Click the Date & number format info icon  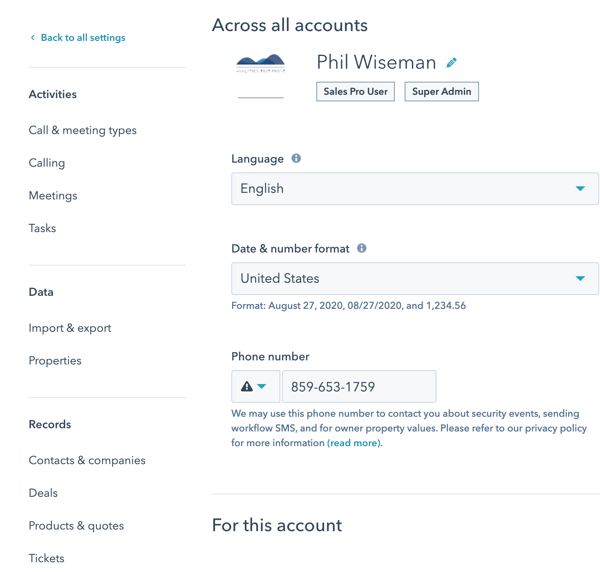[362, 248]
